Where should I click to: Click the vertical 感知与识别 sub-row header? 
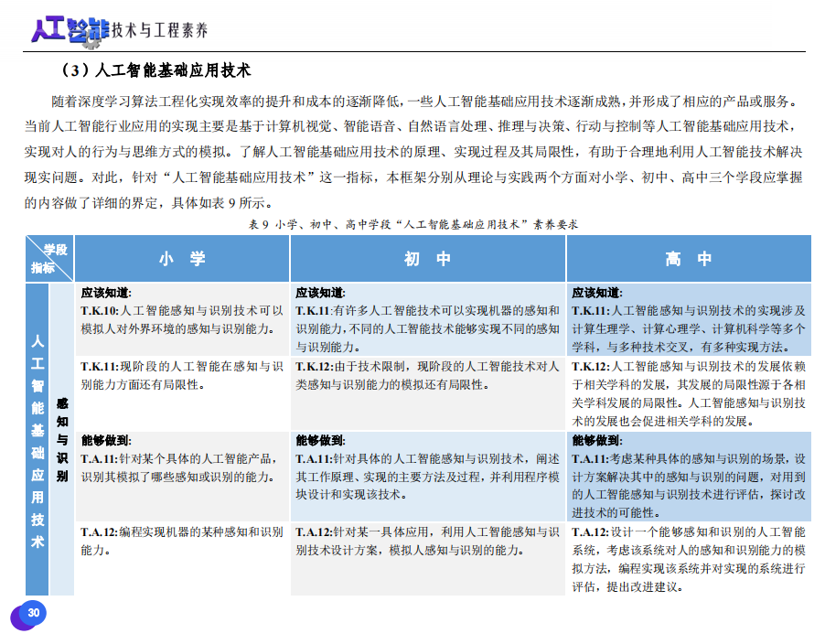pyautogui.click(x=62, y=441)
